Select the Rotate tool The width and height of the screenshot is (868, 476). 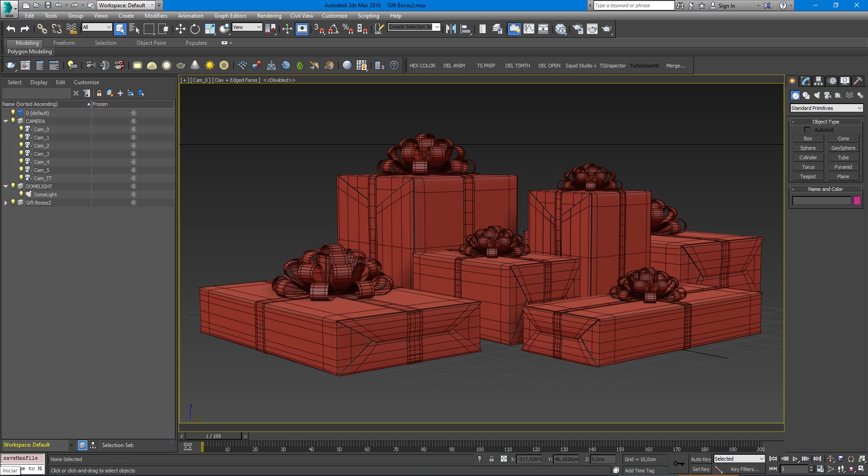195,29
